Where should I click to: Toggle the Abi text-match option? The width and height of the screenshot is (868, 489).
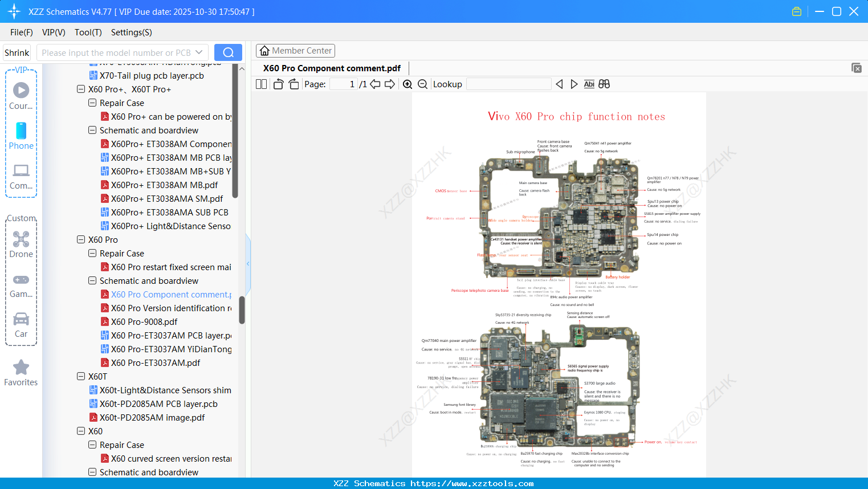click(x=589, y=84)
